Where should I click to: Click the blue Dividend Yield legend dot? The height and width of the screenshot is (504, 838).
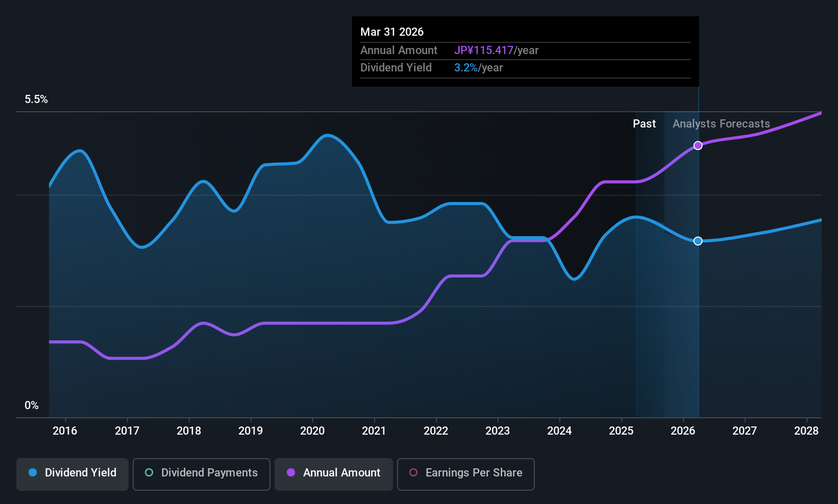(33, 472)
